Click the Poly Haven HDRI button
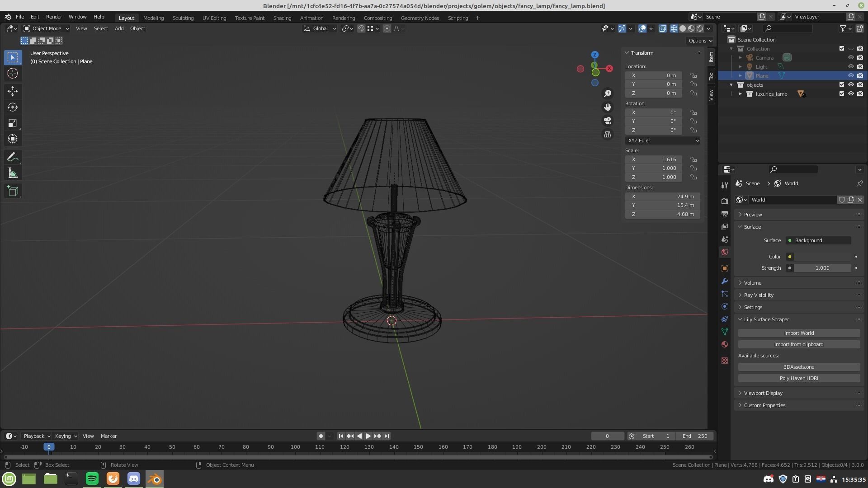 799,378
